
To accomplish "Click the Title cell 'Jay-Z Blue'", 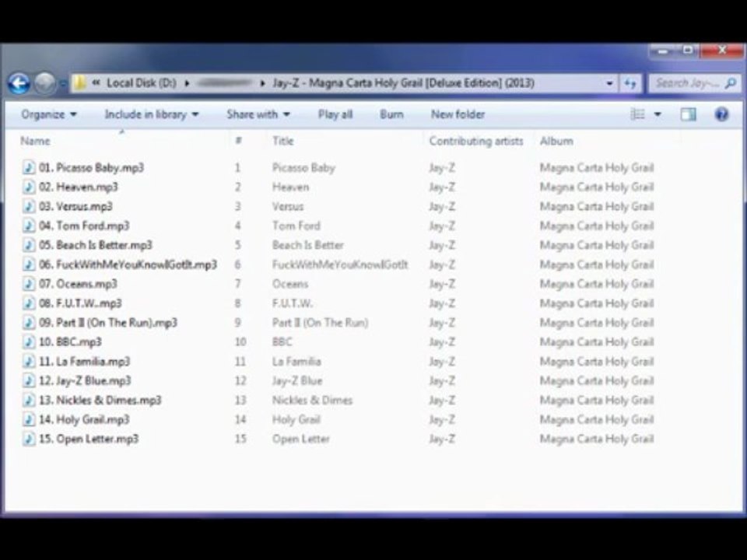I will tap(297, 380).
